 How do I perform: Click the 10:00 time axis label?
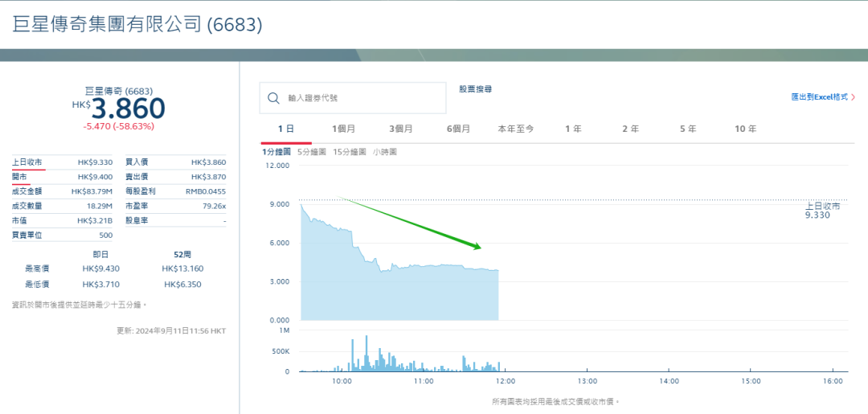[x=342, y=381]
